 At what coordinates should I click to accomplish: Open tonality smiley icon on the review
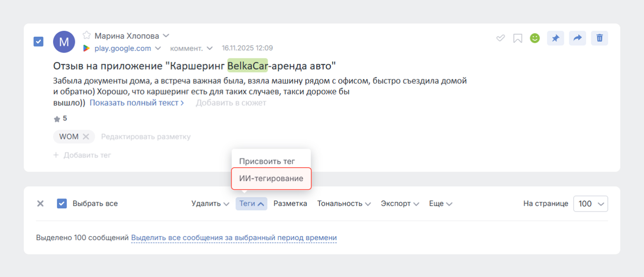pos(535,38)
